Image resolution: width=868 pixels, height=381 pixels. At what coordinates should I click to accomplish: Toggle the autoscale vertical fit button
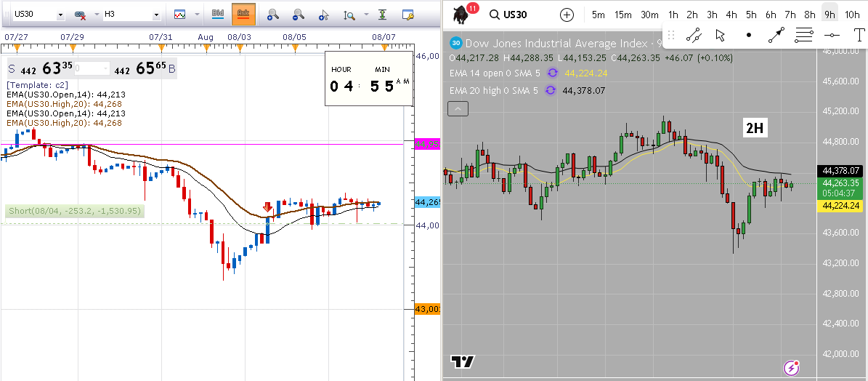coord(382,15)
